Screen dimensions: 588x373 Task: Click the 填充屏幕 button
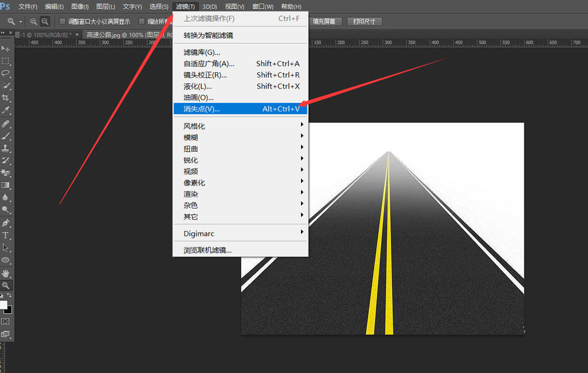click(x=325, y=21)
